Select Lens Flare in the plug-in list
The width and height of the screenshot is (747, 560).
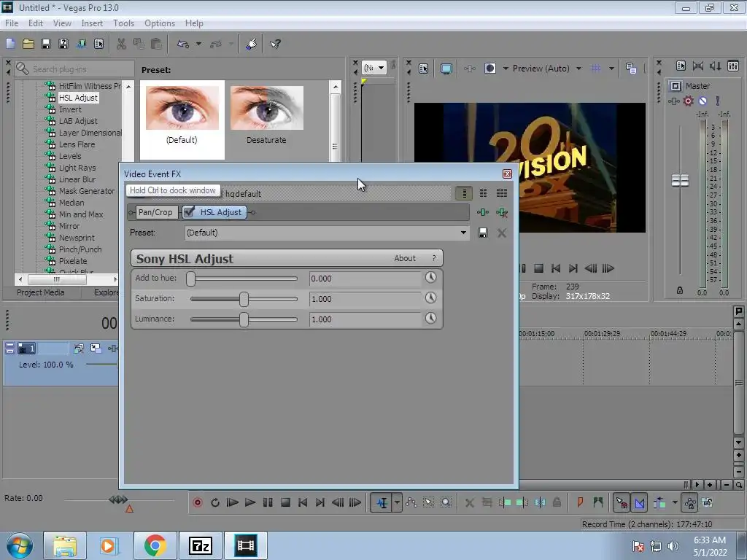click(x=77, y=144)
